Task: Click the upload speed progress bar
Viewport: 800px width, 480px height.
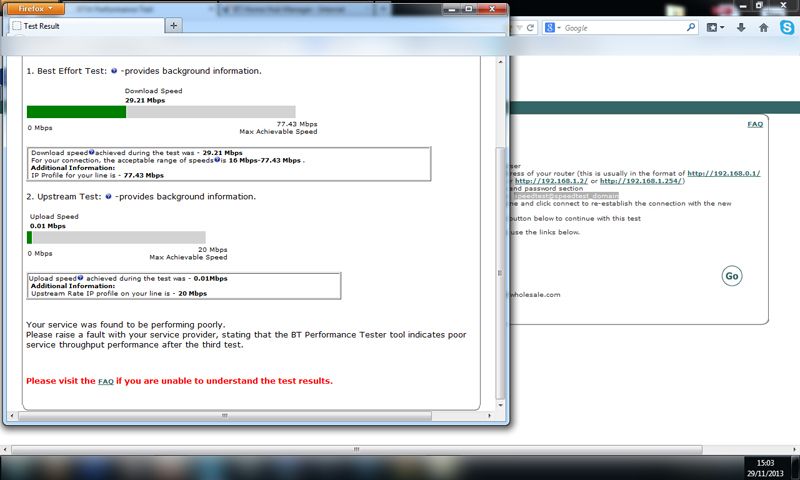Action: pos(116,237)
